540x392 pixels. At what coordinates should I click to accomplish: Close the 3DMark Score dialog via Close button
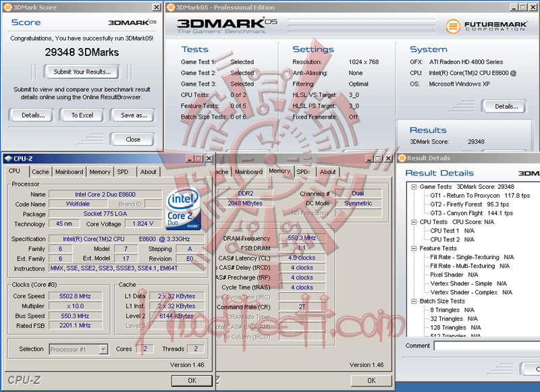pyautogui.click(x=132, y=140)
